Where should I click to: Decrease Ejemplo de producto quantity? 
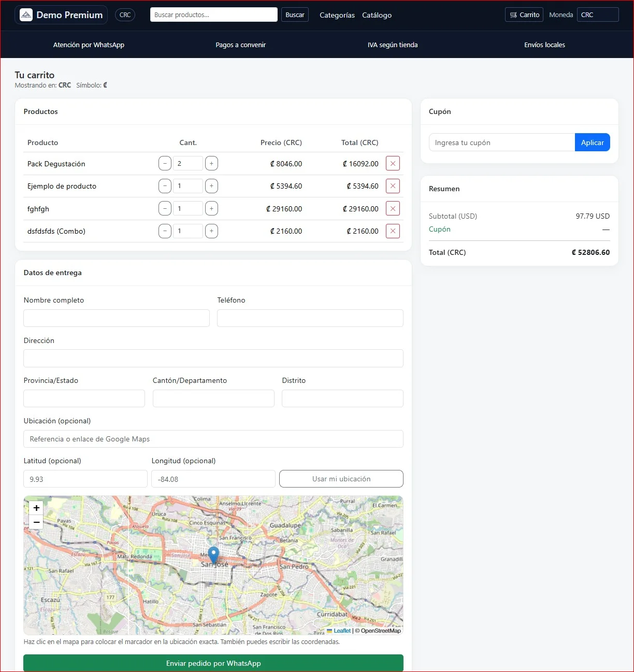(x=165, y=186)
